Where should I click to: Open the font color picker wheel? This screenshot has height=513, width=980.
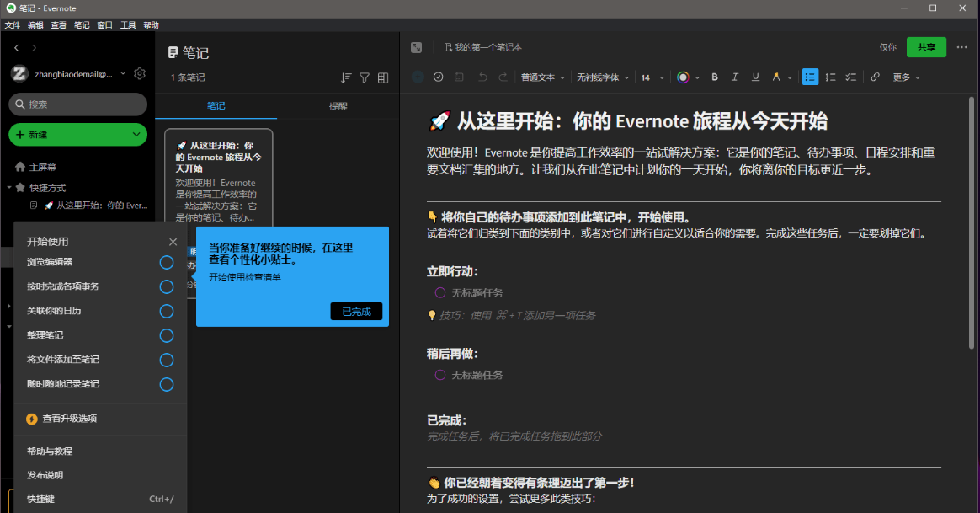[x=682, y=77]
